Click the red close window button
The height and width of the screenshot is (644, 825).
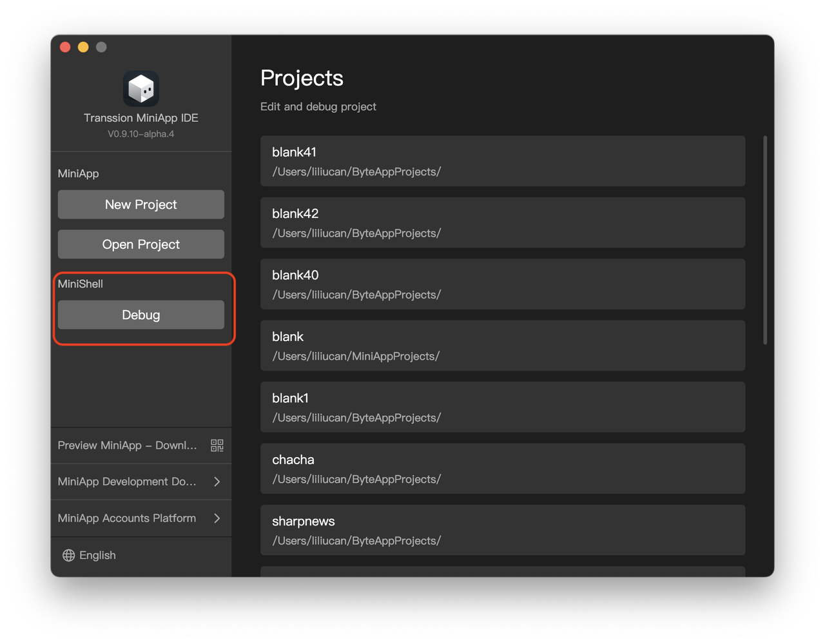(x=65, y=47)
